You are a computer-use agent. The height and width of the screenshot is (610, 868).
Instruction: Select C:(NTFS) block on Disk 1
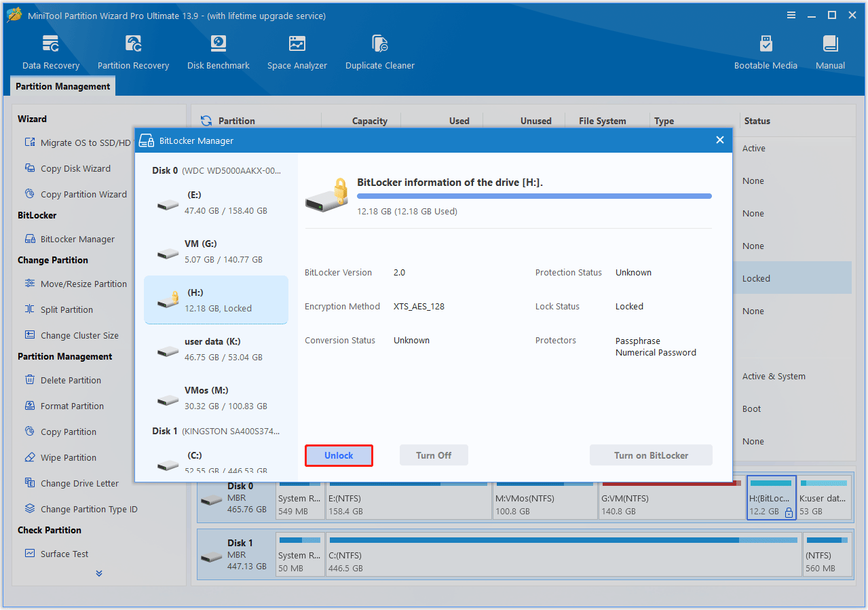click(x=563, y=554)
